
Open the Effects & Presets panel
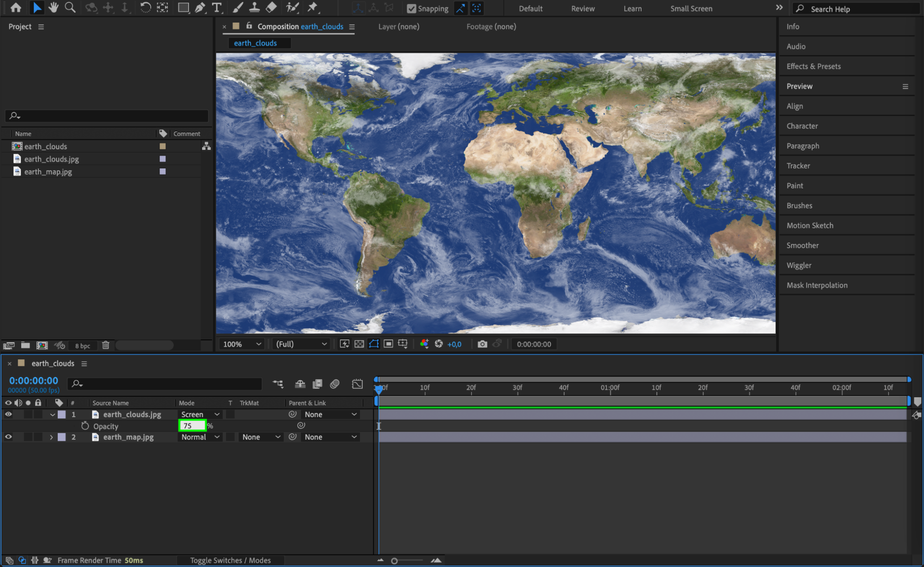[813, 66]
